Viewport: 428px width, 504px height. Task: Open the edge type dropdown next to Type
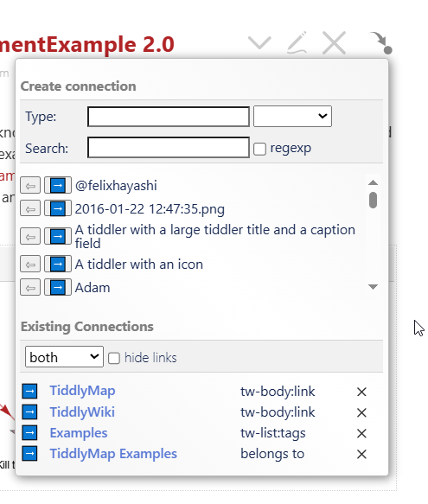pos(292,117)
